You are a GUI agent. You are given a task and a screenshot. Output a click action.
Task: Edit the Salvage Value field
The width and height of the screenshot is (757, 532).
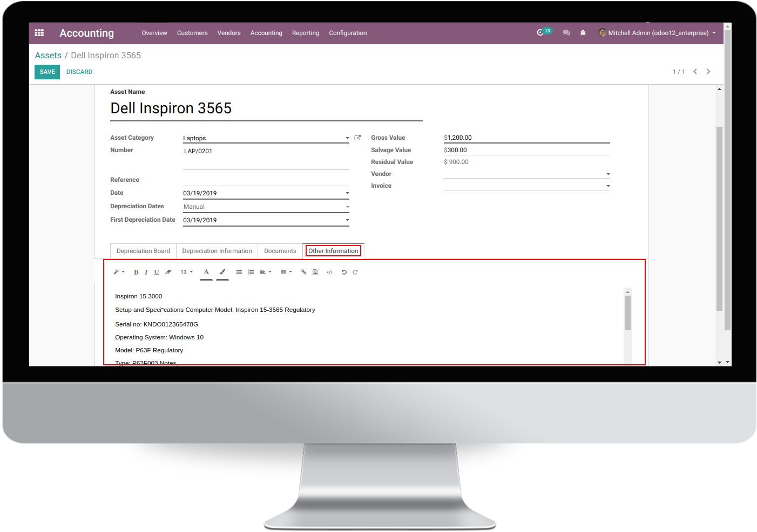(x=527, y=151)
